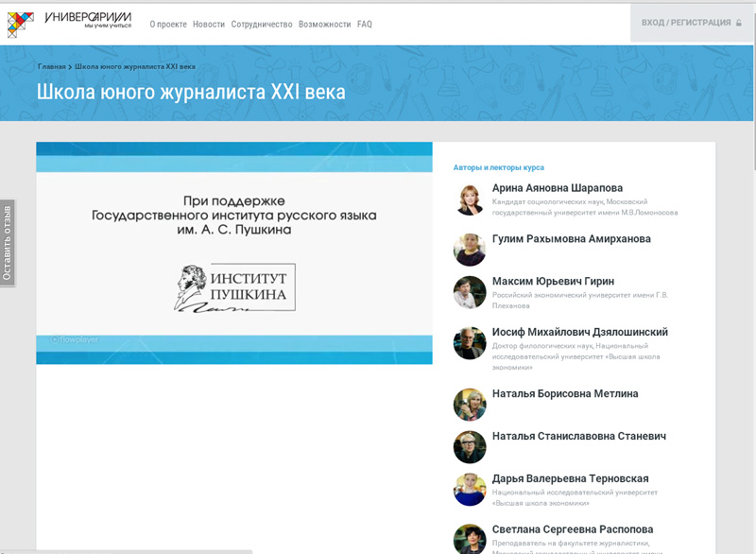Open the О проекте menu item
Viewport: 756px width, 554px height.
click(168, 25)
